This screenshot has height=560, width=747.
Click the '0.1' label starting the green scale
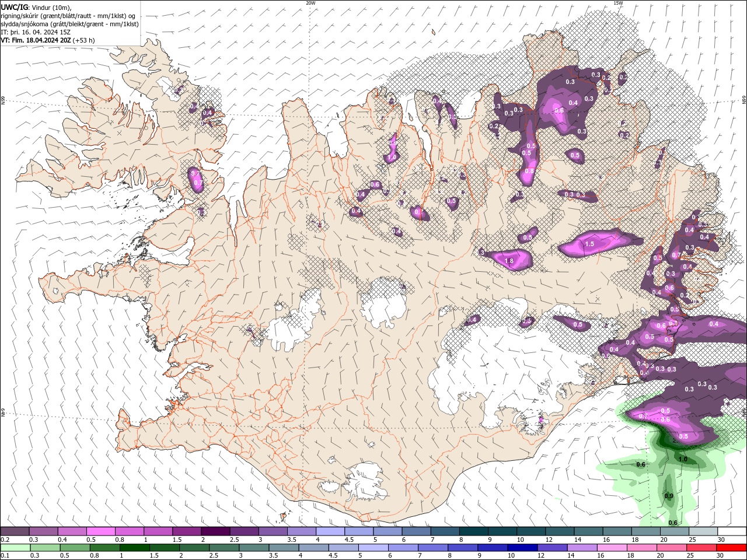click(5, 556)
